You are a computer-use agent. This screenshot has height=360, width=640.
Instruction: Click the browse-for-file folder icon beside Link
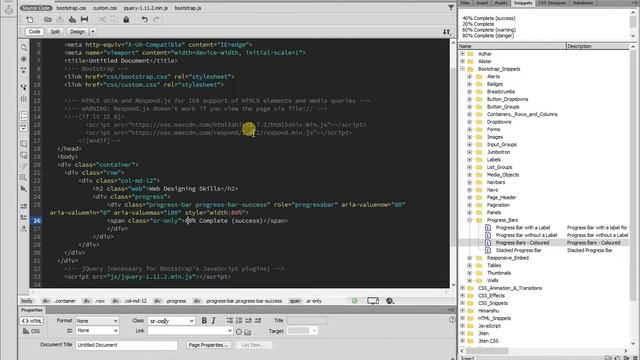click(248, 332)
